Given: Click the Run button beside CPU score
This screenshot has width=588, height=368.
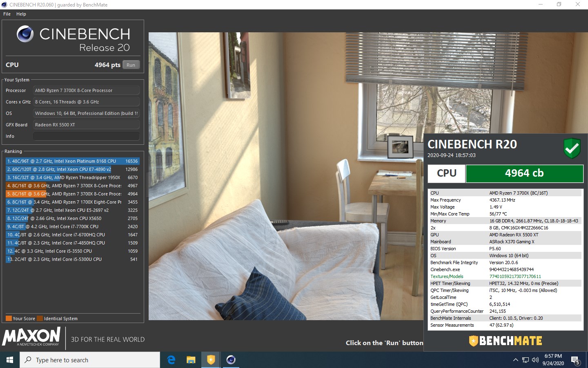Looking at the screenshot, I should 131,65.
